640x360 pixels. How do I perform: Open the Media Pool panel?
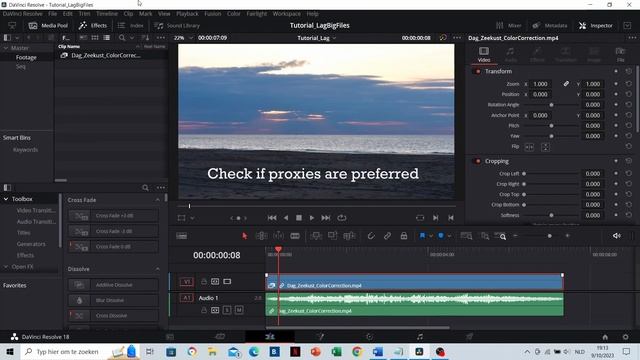click(x=48, y=25)
